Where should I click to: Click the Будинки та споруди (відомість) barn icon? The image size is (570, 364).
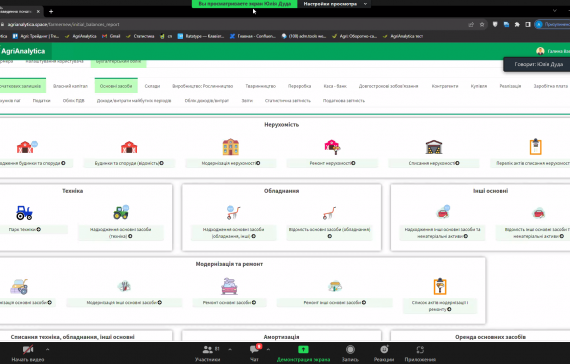(129, 147)
